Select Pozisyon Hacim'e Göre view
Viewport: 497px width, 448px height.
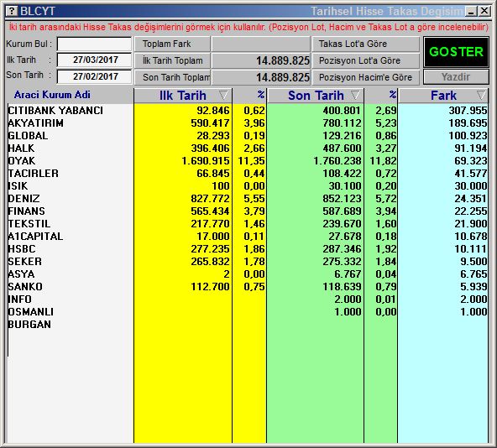(366, 77)
